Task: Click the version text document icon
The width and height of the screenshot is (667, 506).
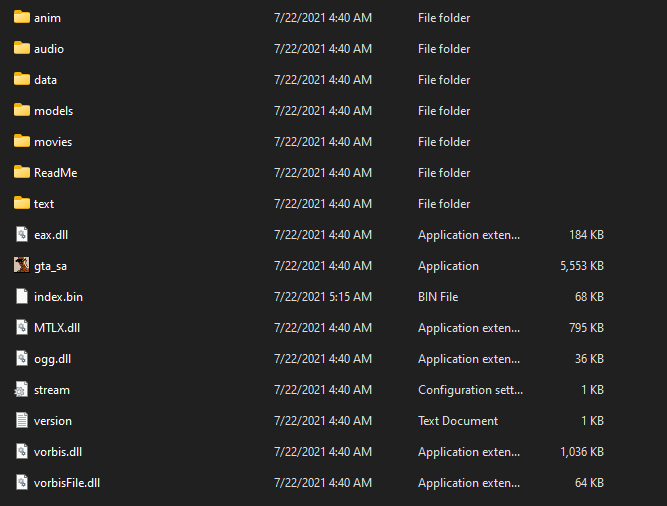Action: pyautogui.click(x=22, y=420)
